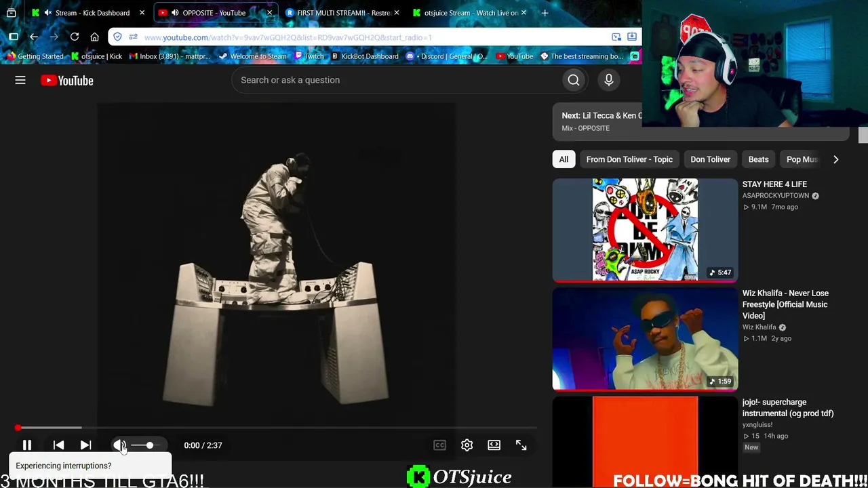Skip to the next video

click(85, 445)
